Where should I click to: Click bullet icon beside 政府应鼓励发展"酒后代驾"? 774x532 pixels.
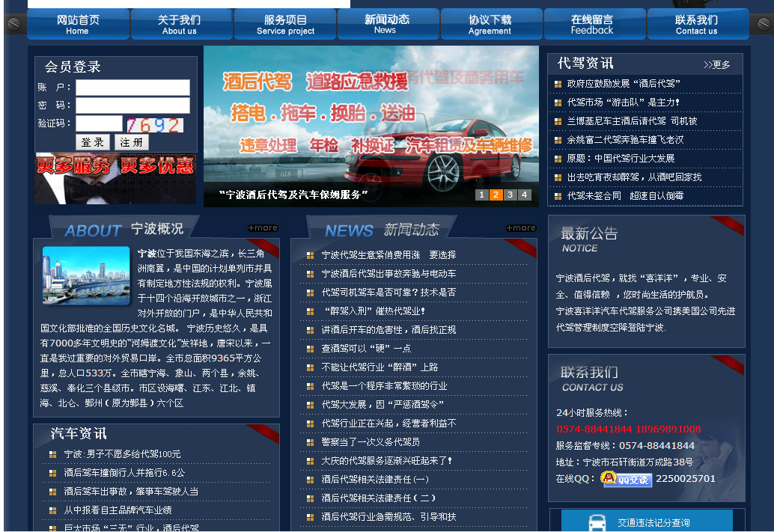(558, 84)
